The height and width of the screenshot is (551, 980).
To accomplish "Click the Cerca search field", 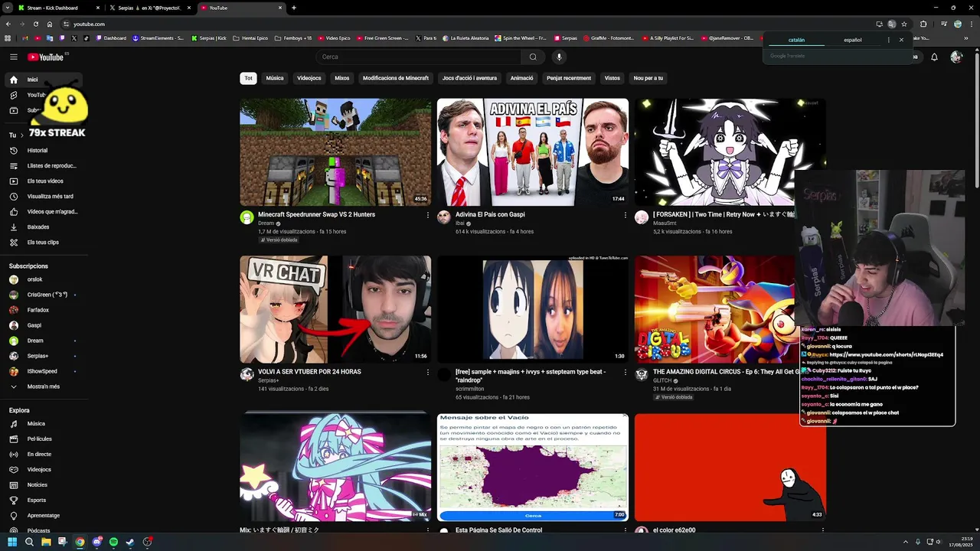I will point(419,57).
